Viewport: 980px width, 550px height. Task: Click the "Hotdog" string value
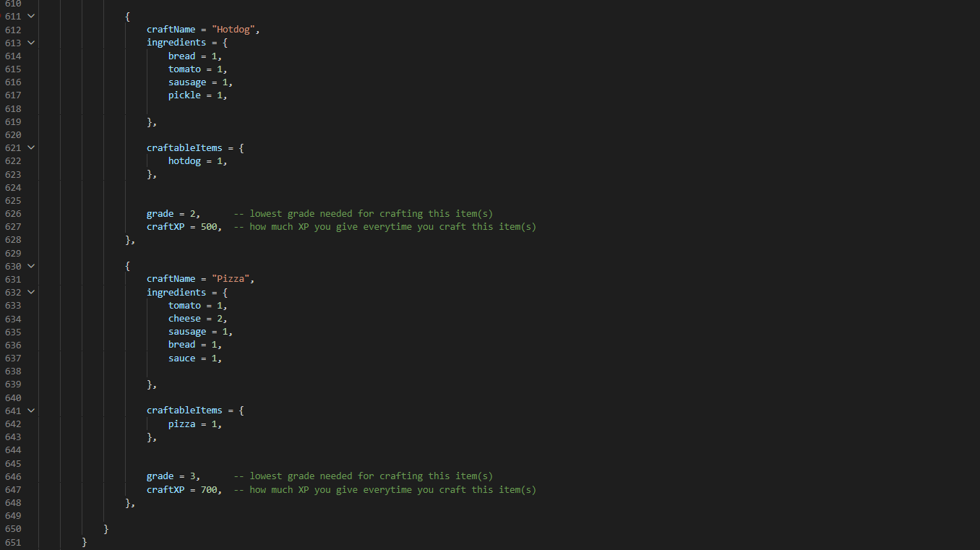point(233,30)
